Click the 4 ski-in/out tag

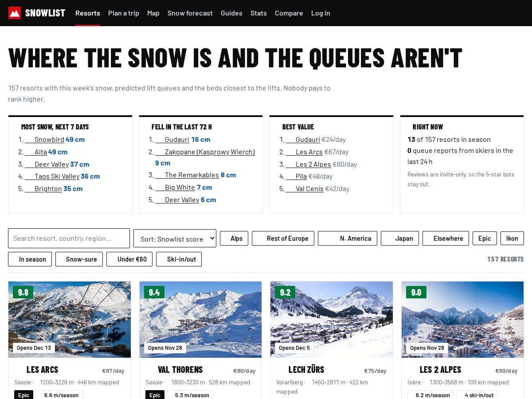pyautogui.click(x=477, y=395)
